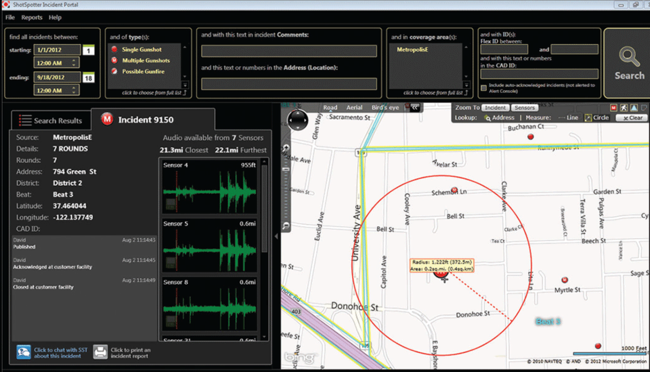Open the File menu
The width and height of the screenshot is (650, 372).
[10, 17]
